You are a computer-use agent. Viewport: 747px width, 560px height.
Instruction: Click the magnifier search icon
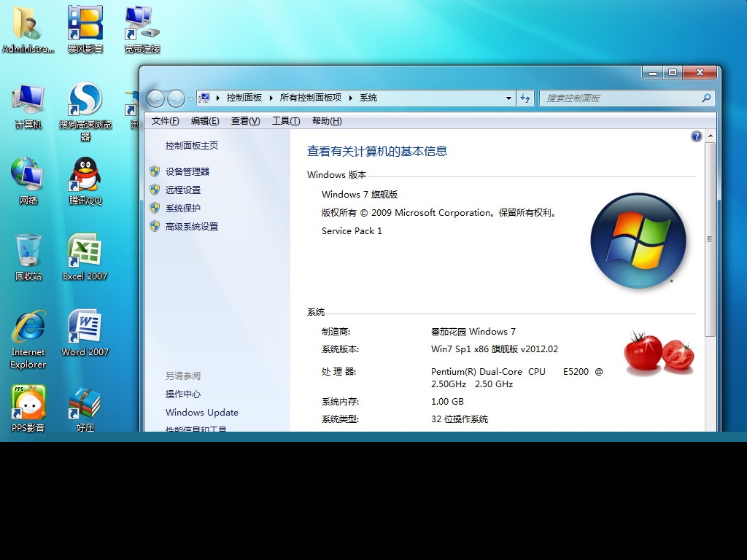point(706,98)
